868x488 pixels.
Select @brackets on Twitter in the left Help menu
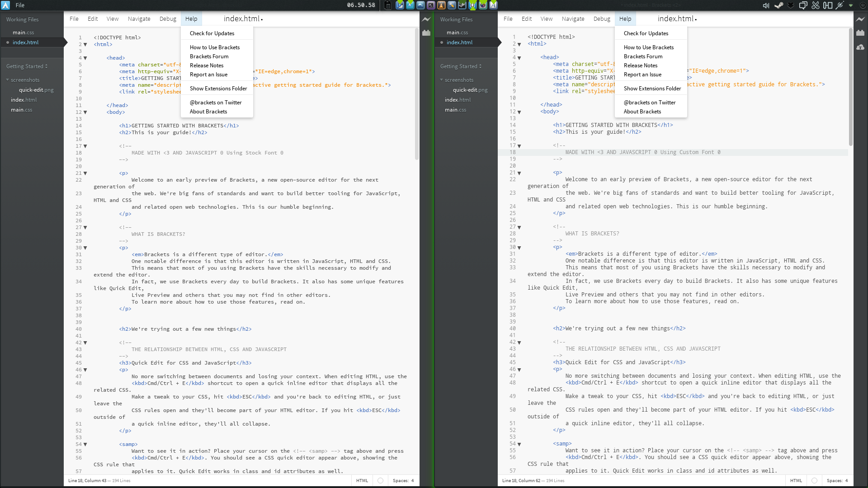pyautogui.click(x=217, y=103)
